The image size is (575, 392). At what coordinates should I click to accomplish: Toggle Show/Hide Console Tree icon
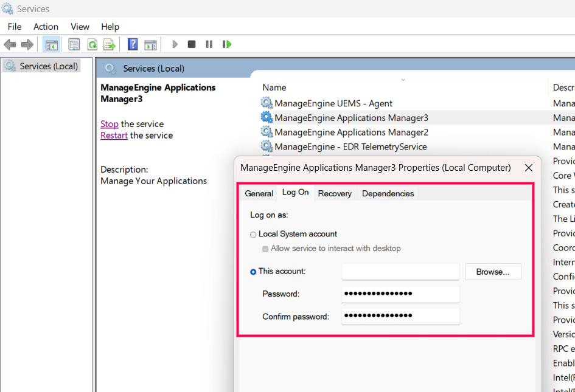point(52,44)
